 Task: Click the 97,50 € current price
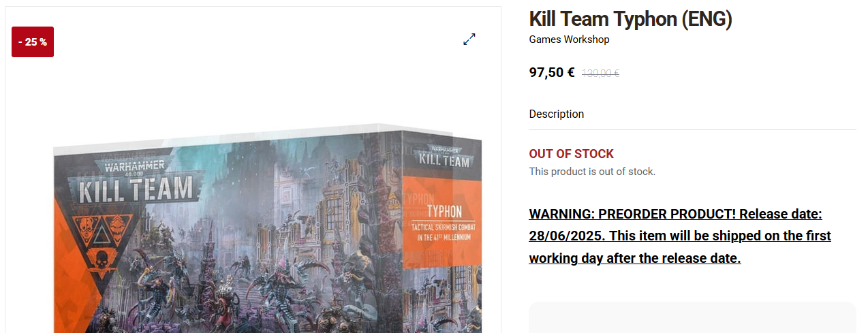(552, 72)
